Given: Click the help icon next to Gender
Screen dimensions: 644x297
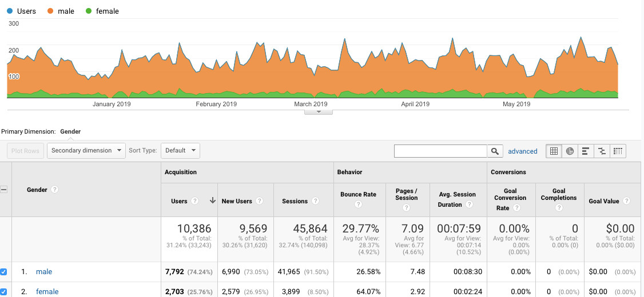Looking at the screenshot, I should (x=55, y=190).
